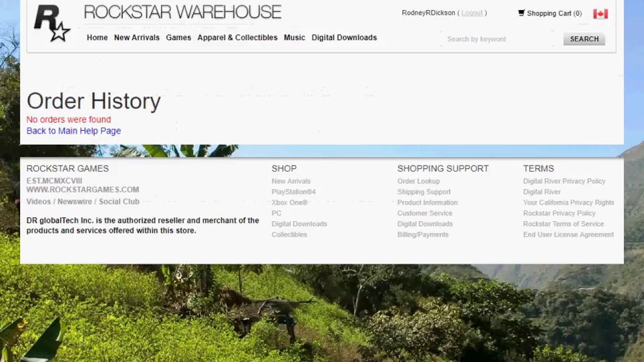Open the Shopping Cart (0) link
644x362 pixels.
pos(554,14)
